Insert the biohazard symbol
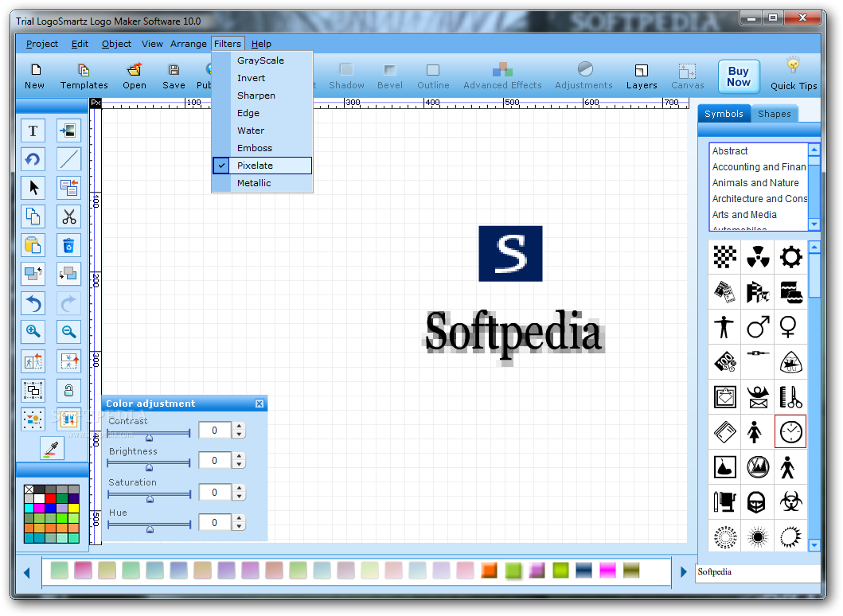Screen dimensions: 843x616 pos(790,501)
